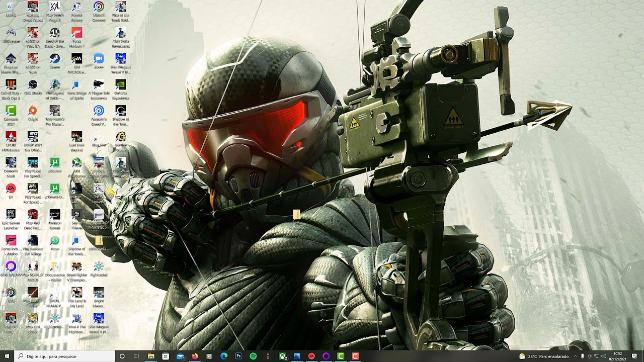This screenshot has height=362, width=644.
Task: Open the taskbar clock and date
Action: coord(617,356)
